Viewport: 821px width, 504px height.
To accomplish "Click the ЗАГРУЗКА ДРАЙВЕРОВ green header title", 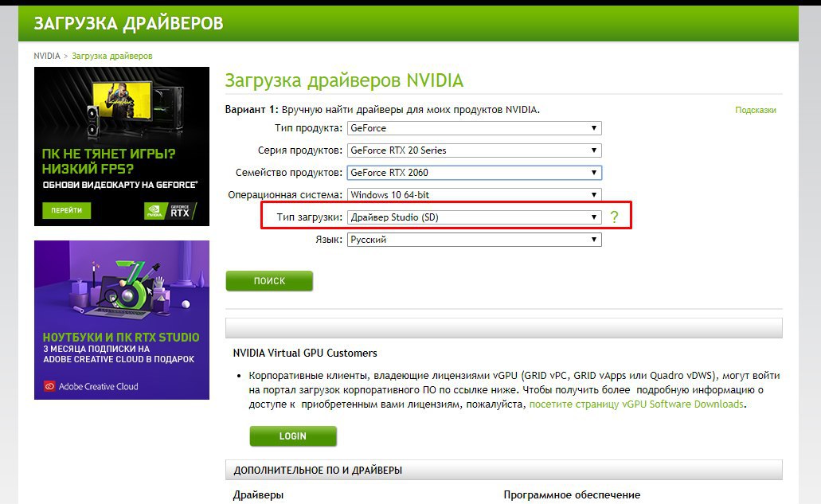I will [128, 24].
